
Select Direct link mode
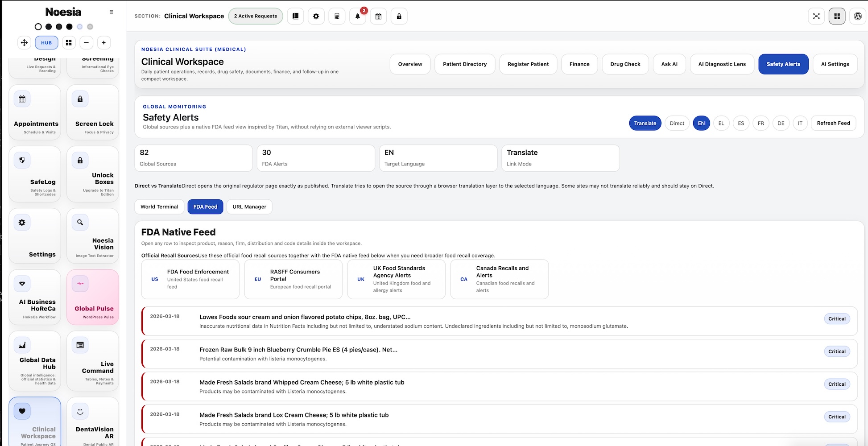point(677,123)
